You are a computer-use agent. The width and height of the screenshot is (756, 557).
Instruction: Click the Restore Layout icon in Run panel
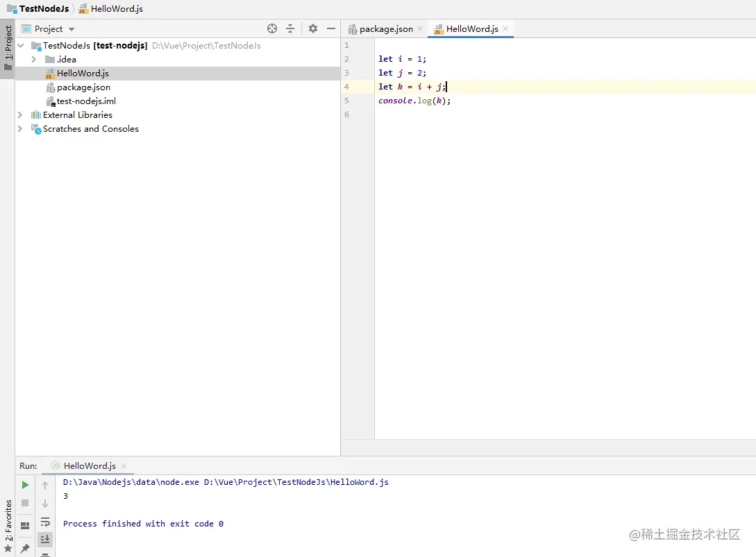(x=25, y=525)
